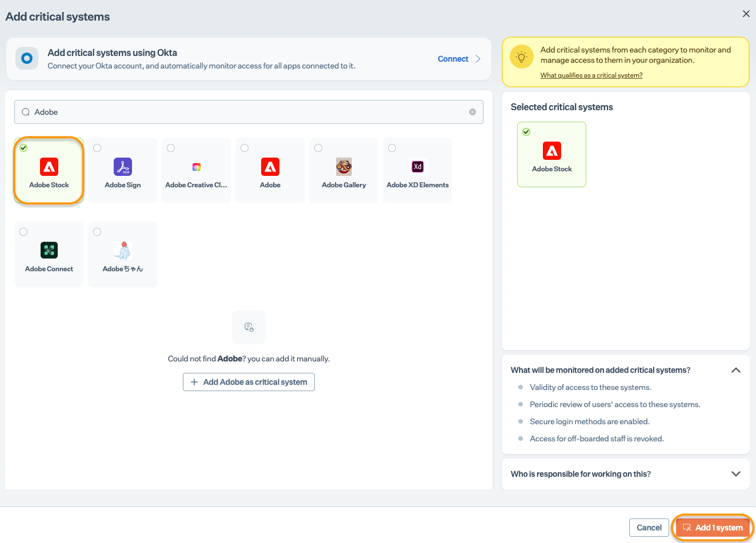Click Access for off-boarded staff is revoked text
Viewport: 756px width, 543px height.
(x=597, y=439)
